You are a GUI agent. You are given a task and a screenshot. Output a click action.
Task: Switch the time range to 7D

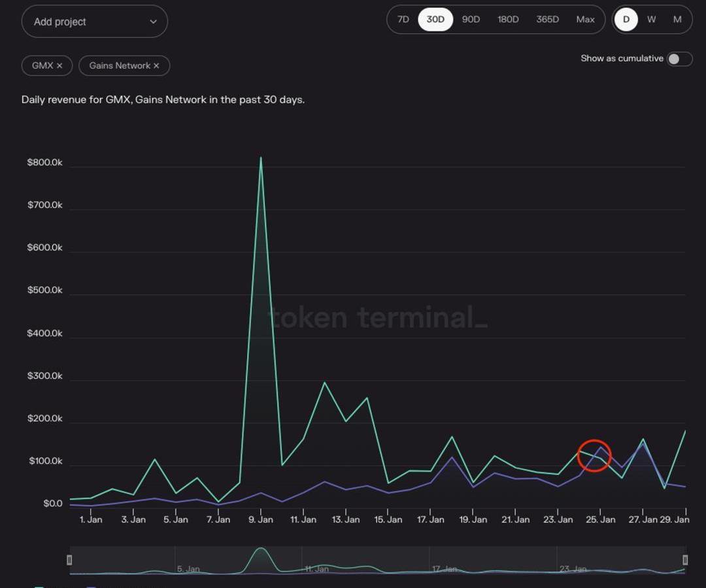pyautogui.click(x=403, y=20)
